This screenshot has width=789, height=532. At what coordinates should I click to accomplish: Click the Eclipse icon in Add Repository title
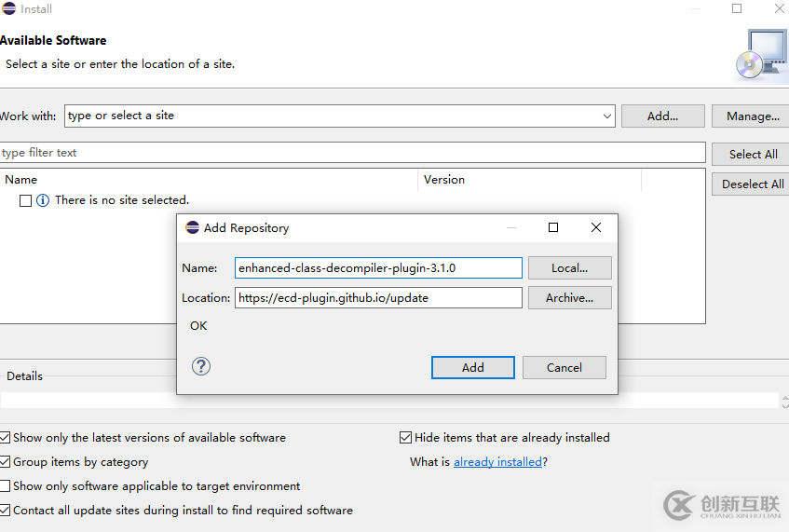tap(192, 227)
